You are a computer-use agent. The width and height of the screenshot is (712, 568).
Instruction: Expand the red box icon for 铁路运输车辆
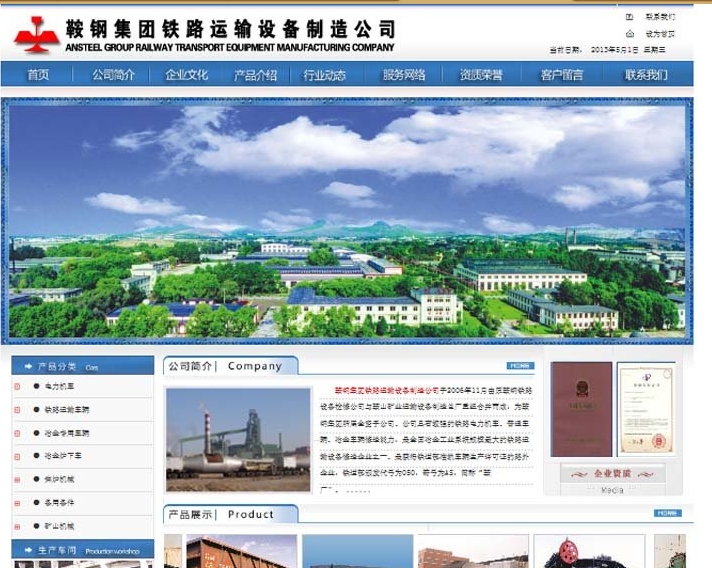click(x=17, y=410)
